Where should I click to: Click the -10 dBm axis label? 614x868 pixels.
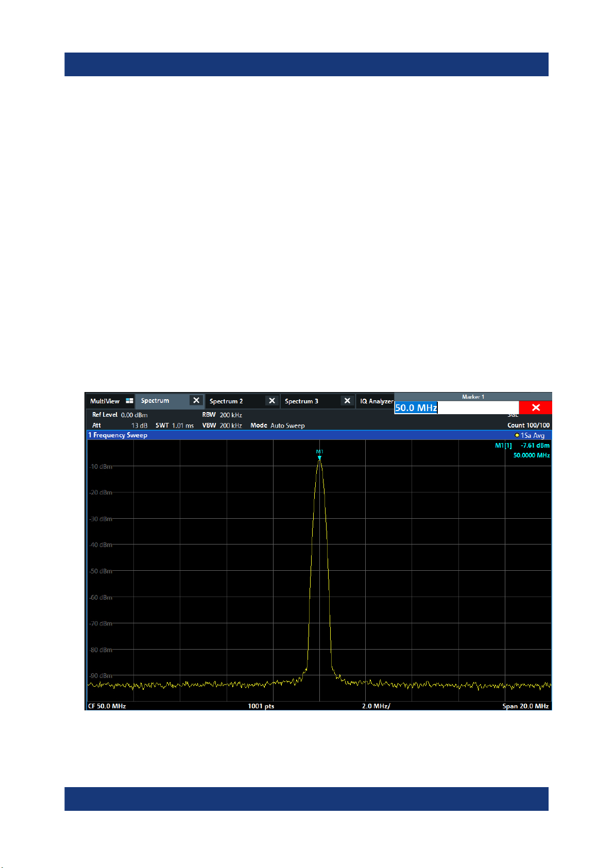pyautogui.click(x=100, y=466)
